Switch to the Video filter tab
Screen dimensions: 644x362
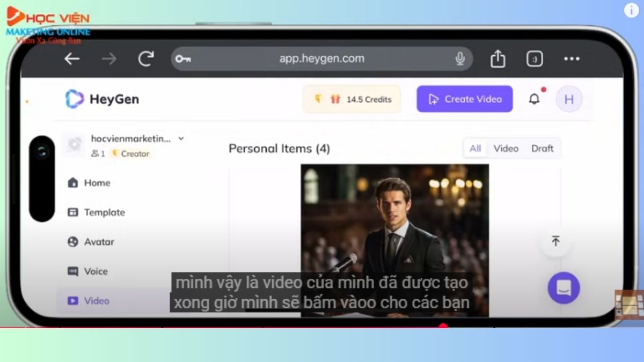tap(506, 149)
